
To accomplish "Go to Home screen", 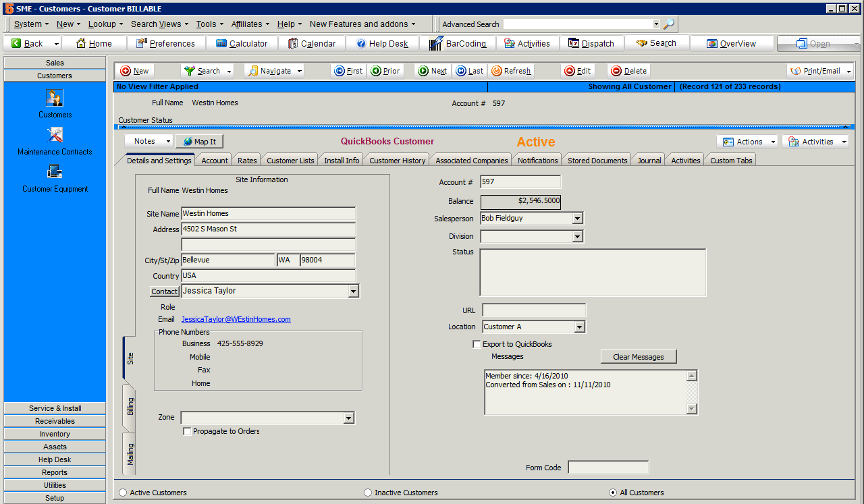I will [94, 43].
